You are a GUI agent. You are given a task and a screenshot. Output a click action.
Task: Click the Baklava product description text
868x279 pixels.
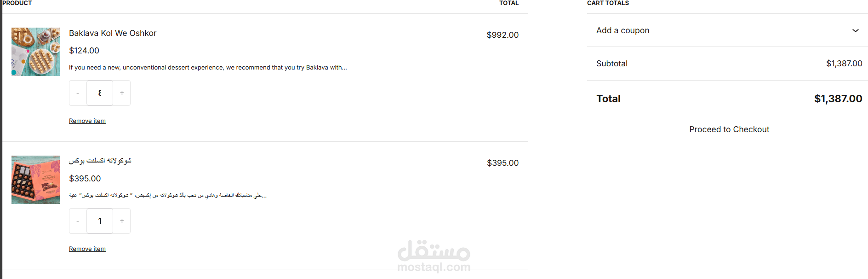coord(208,68)
